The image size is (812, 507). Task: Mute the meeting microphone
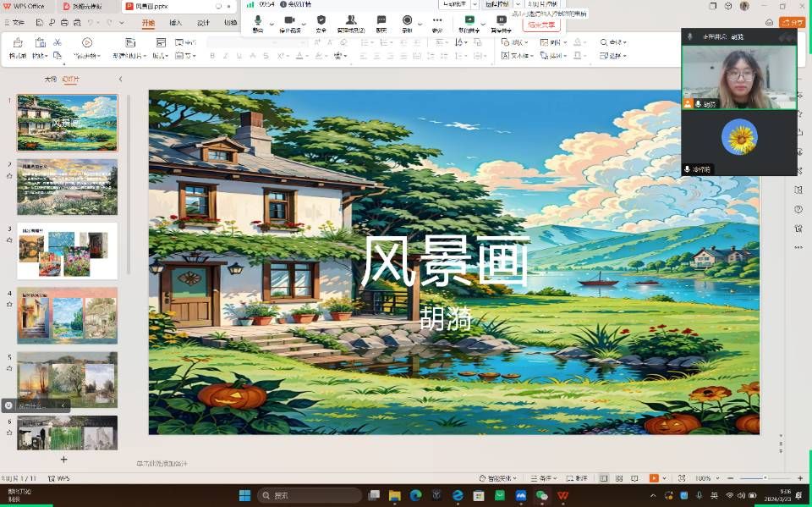[258, 19]
